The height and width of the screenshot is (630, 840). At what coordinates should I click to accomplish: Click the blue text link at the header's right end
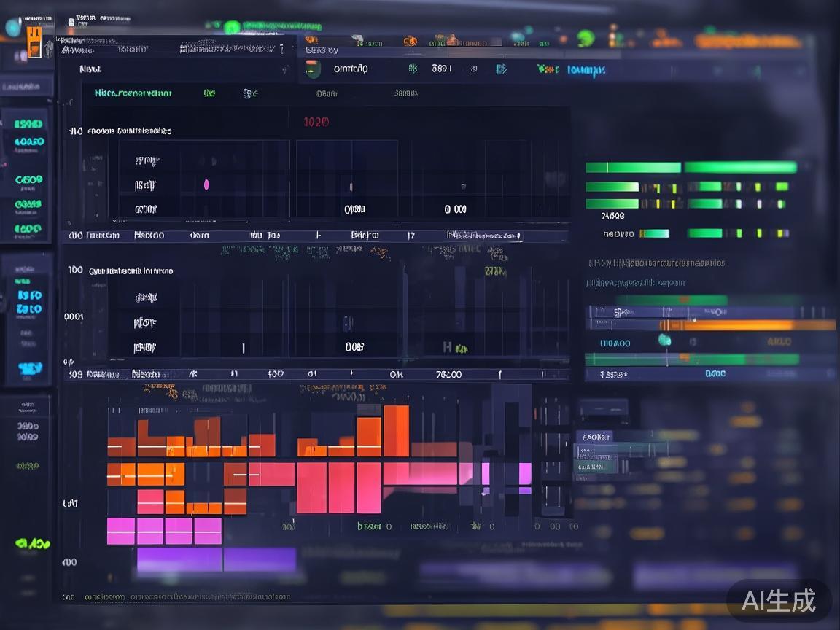(x=586, y=70)
